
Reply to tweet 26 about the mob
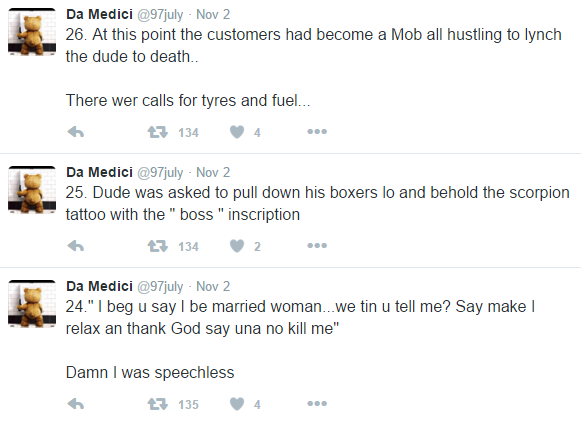(76, 132)
